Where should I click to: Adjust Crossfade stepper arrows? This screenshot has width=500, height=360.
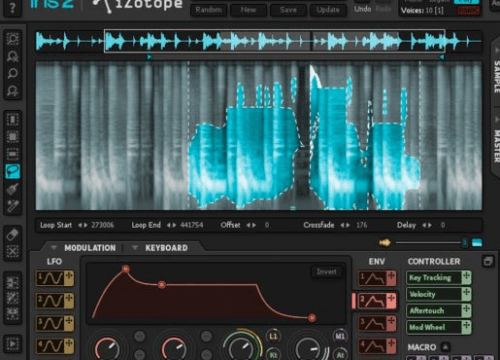point(345,225)
